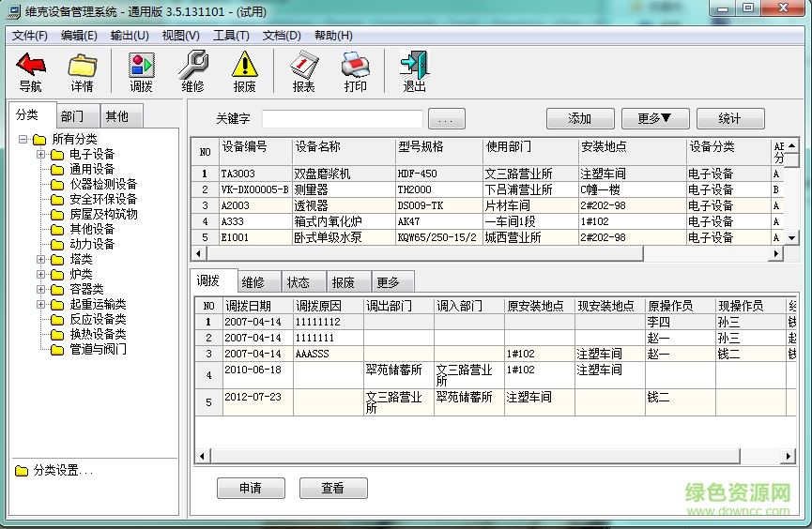Expand the 电子设备 tree node

pos(41,154)
